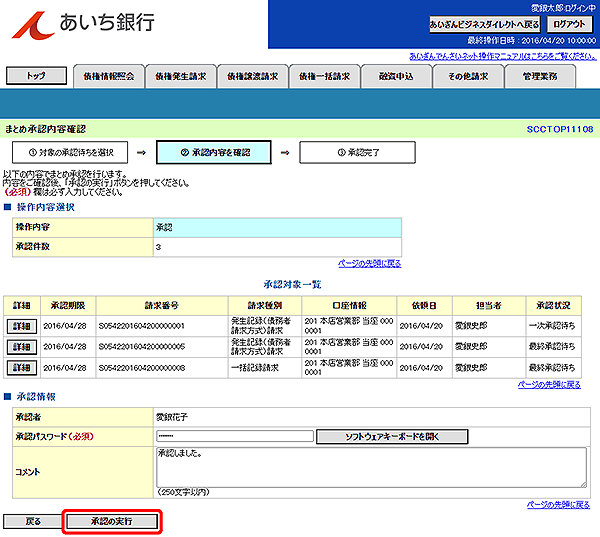Click the 承認の実行 button
The width and height of the screenshot is (600, 537).
[x=112, y=521]
